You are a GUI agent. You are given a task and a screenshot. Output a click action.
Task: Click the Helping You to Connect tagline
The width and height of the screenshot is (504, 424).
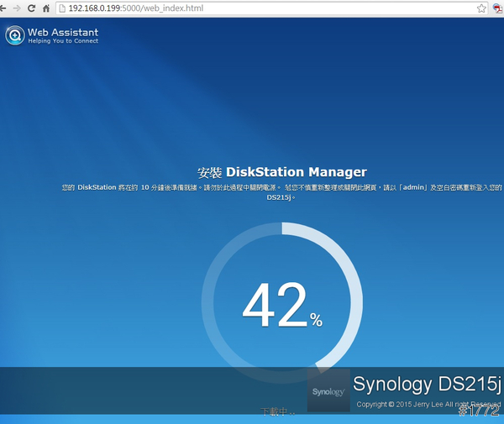click(63, 41)
